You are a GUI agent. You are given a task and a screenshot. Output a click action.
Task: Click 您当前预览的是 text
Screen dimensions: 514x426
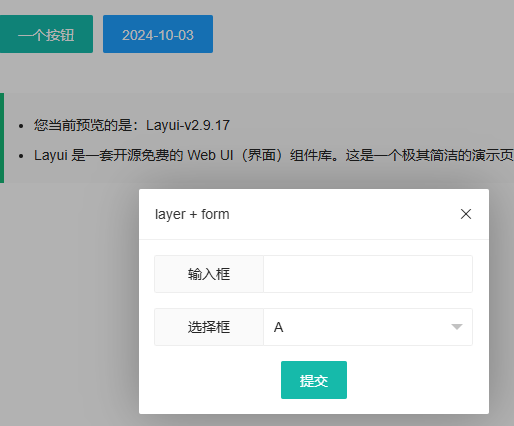click(x=83, y=125)
